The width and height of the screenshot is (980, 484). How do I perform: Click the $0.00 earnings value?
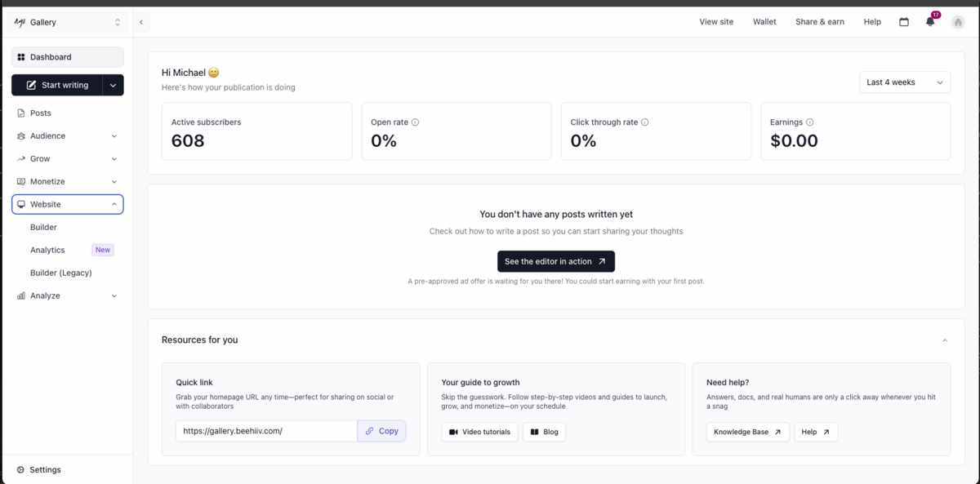pyautogui.click(x=794, y=140)
